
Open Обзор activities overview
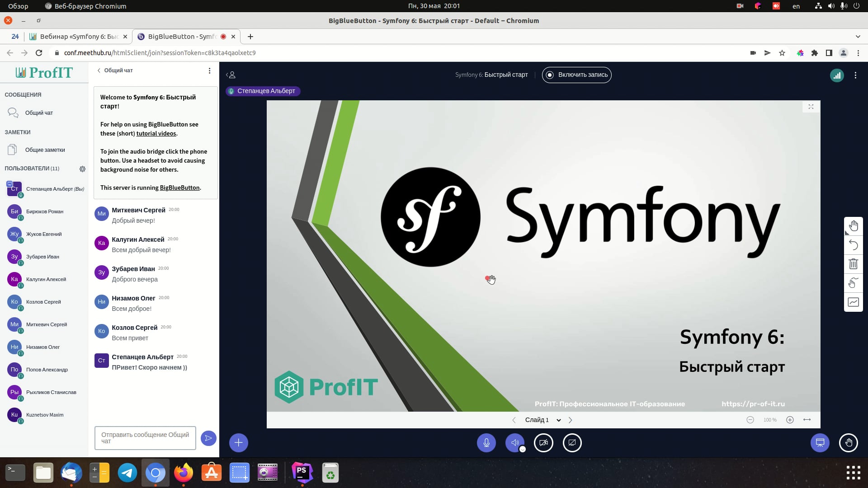pos(18,6)
